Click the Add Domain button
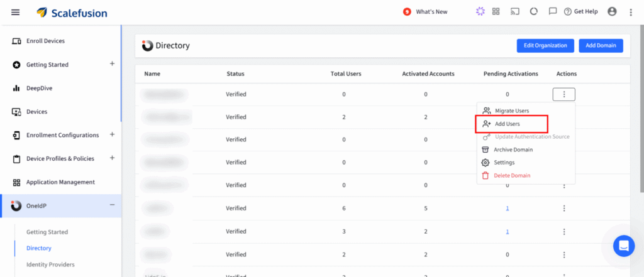Screen dimensions: 644x277 (601, 46)
